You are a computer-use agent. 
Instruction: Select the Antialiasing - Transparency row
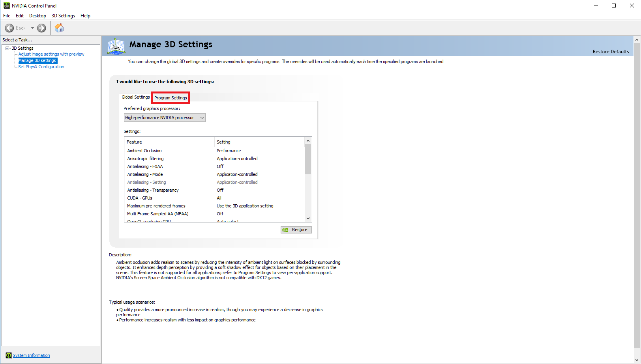click(x=215, y=190)
